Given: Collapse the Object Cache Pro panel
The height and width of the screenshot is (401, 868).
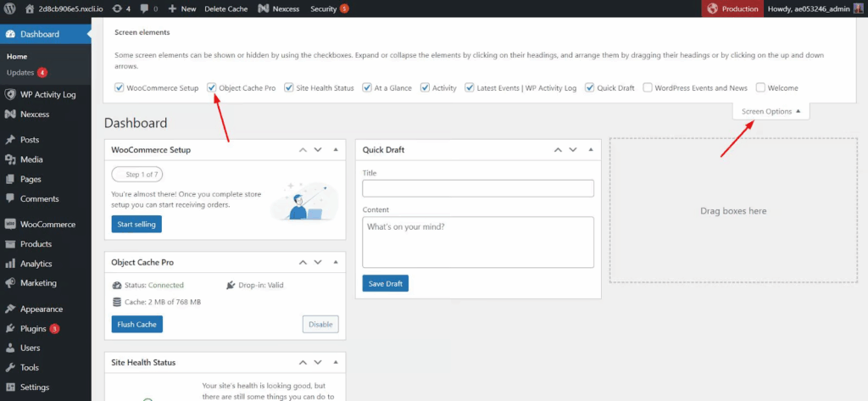Looking at the screenshot, I should click(x=336, y=263).
